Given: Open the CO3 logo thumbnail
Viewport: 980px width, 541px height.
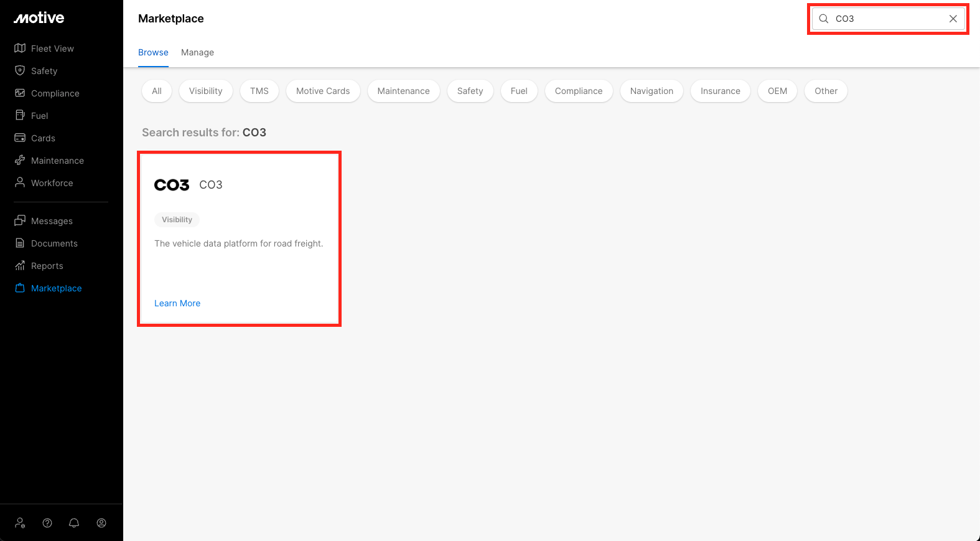Looking at the screenshot, I should [172, 185].
